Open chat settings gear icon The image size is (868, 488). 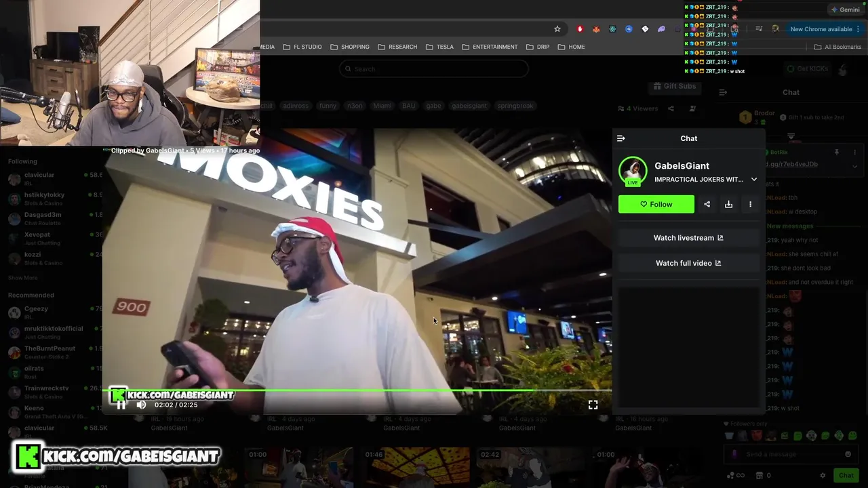(823, 475)
